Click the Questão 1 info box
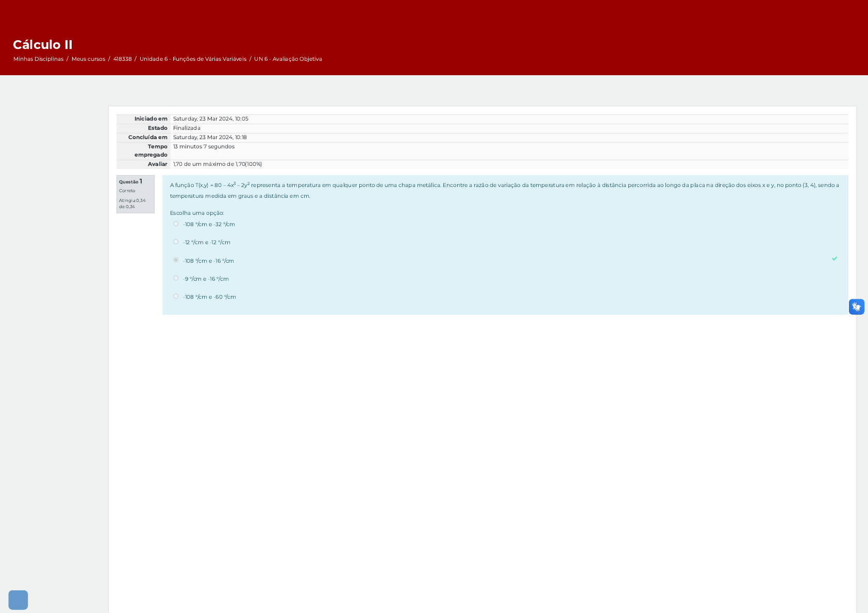Image resolution: width=868 pixels, height=613 pixels. 135,194
